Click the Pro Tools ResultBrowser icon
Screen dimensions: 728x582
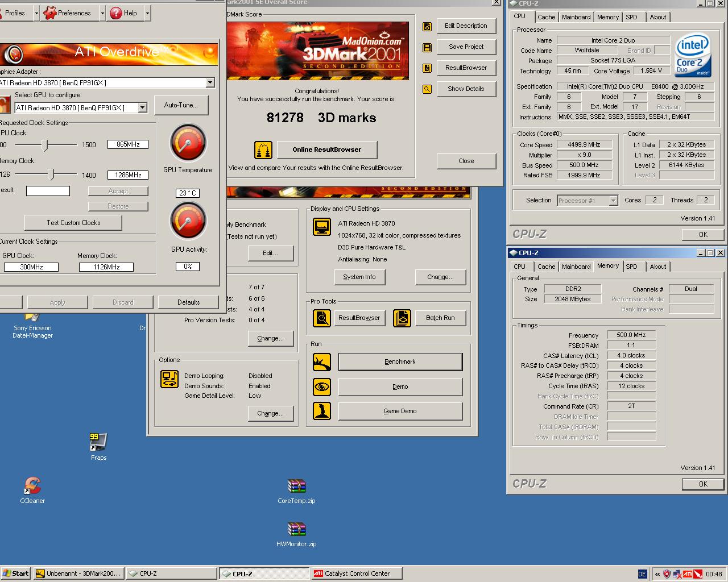(x=322, y=318)
